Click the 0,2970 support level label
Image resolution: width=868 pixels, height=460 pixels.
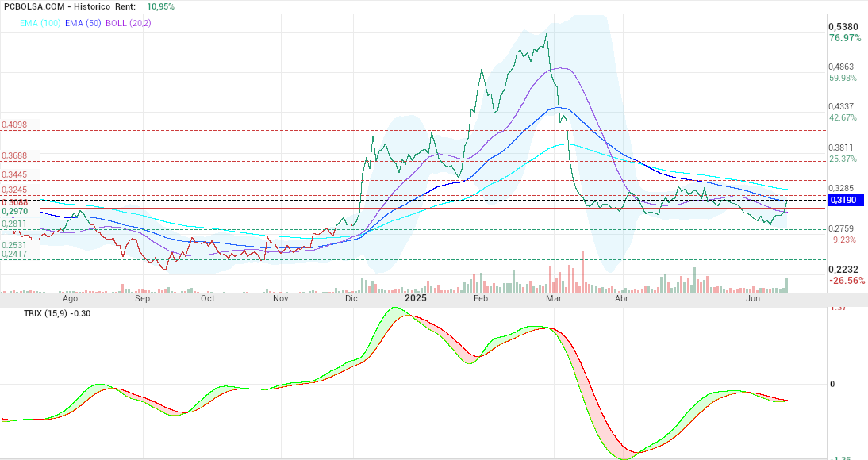coord(14,212)
